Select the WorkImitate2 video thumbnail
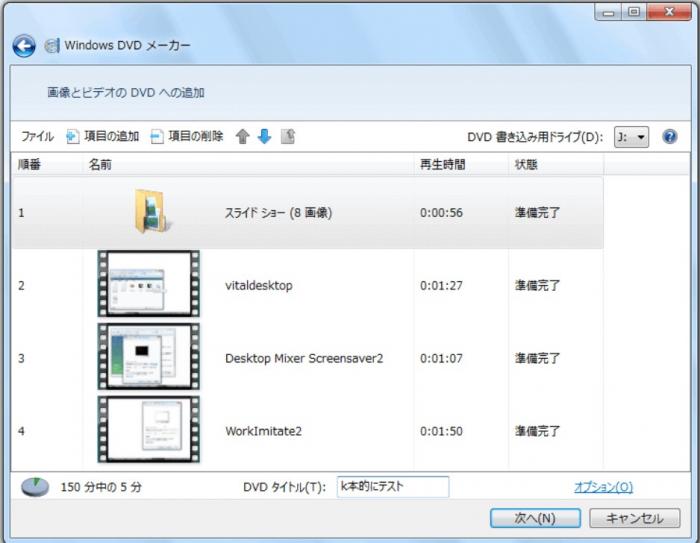Screen dimensions: 700x543 [149, 429]
